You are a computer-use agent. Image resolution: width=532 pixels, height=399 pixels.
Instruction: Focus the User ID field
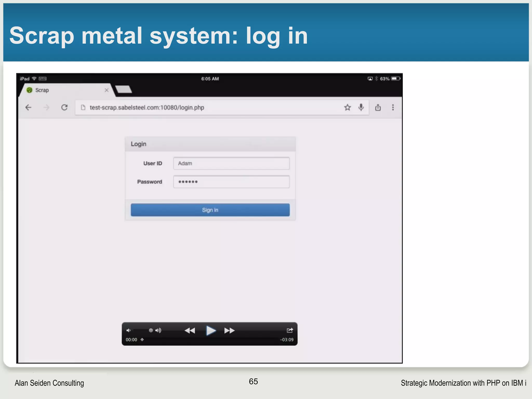click(x=231, y=163)
